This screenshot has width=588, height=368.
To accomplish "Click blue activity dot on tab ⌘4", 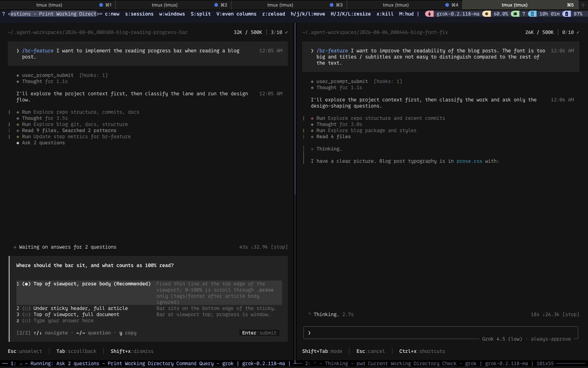I will point(447,5).
